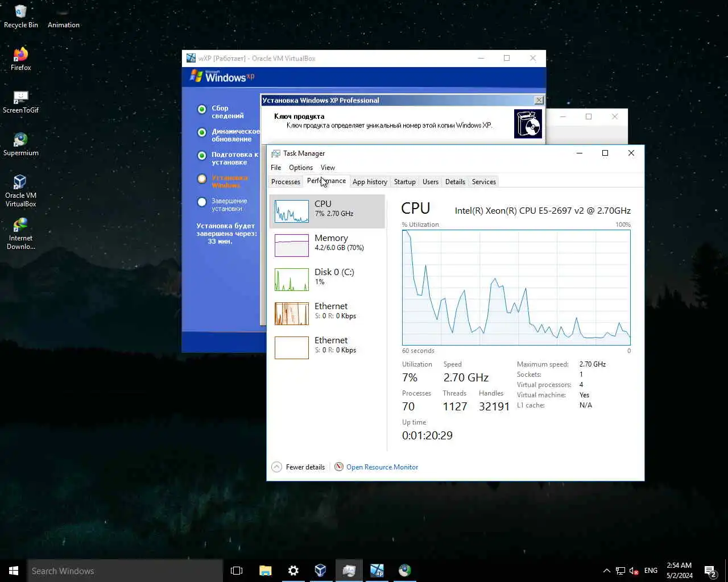Switch to VirtualBox Manager taskbar icon
This screenshot has width=728, height=582.
pos(321,571)
